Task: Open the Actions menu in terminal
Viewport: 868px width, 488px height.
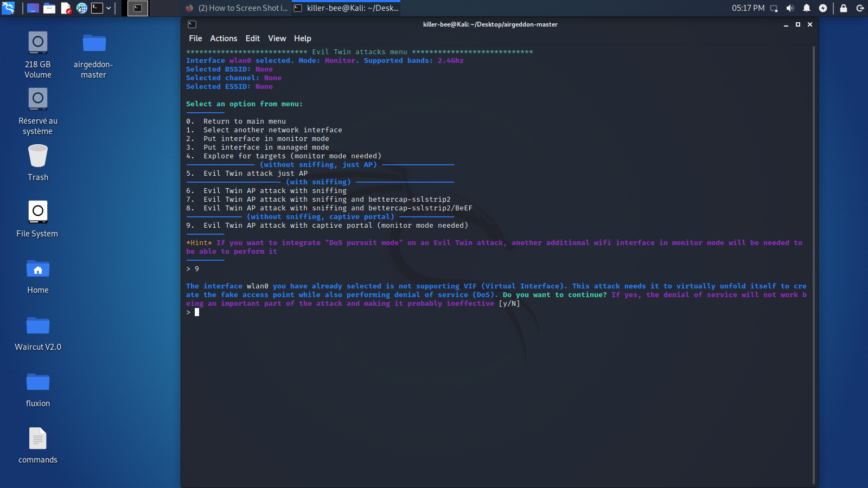Action: point(224,38)
